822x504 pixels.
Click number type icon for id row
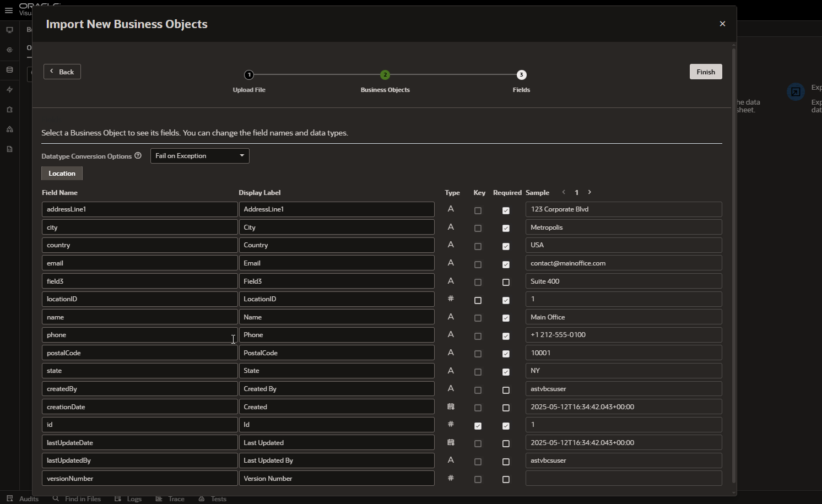tap(451, 424)
